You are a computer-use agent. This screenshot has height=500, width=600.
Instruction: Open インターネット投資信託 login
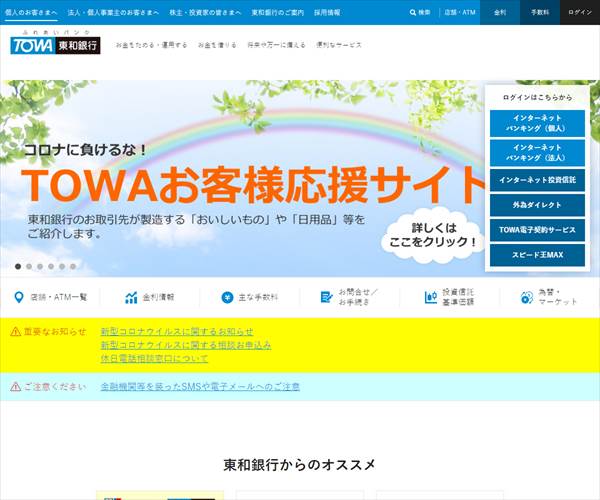pyautogui.click(x=537, y=180)
